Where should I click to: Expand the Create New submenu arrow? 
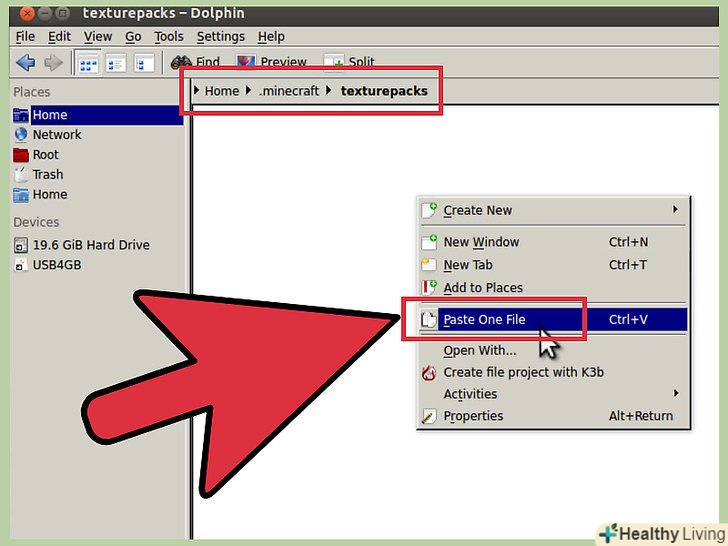point(676,210)
